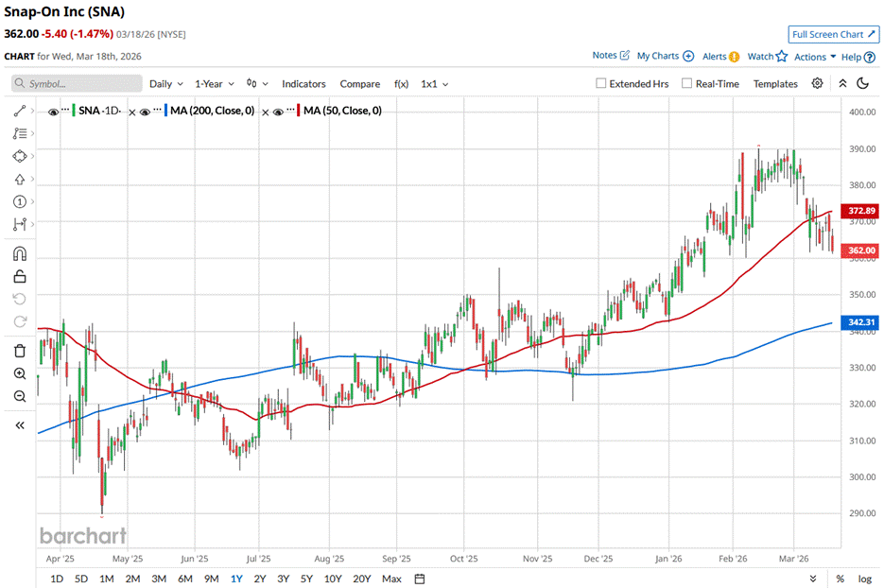Viewport: 884px width, 588px height.
Task: Open the Actions dropdown menu
Action: point(814,57)
